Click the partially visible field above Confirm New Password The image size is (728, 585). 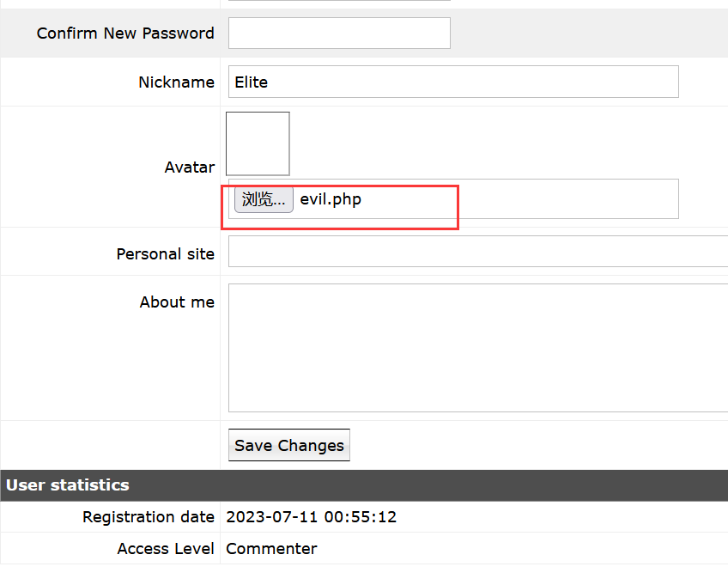pyautogui.click(x=339, y=1)
